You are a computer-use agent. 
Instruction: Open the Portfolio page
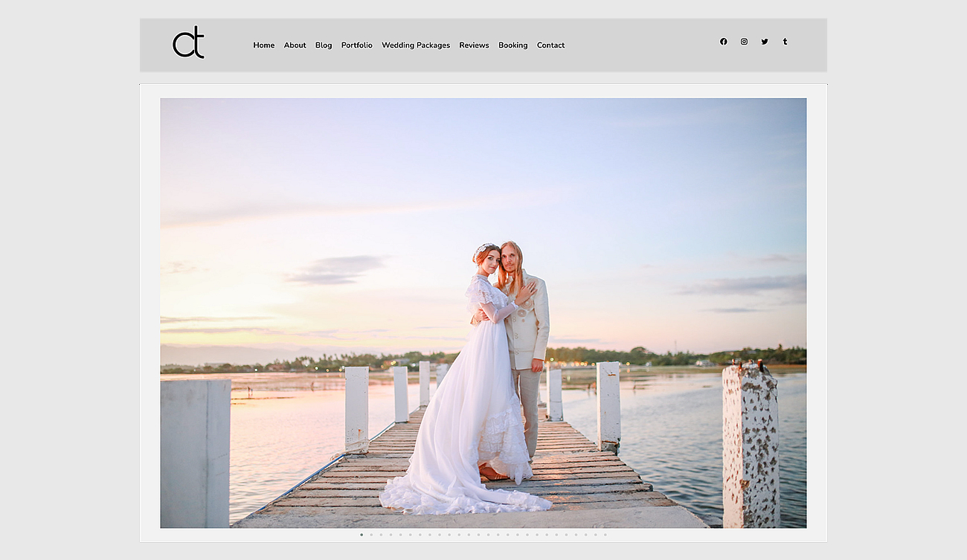click(356, 45)
